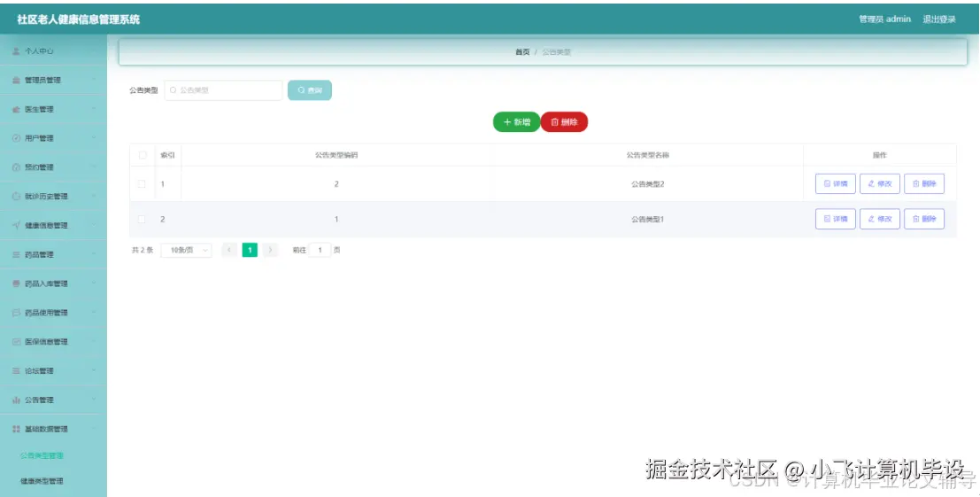Click 修改 for row 公告类型2
Image resolution: width=980 pixels, height=497 pixels.
coord(880,183)
